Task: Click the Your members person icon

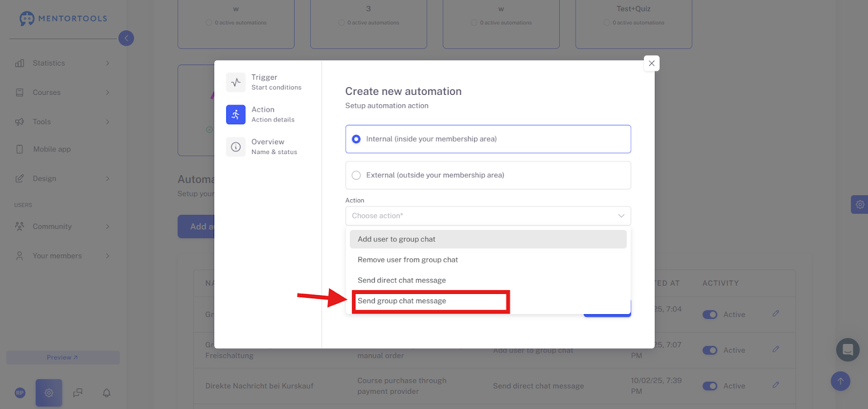Action: click(20, 255)
